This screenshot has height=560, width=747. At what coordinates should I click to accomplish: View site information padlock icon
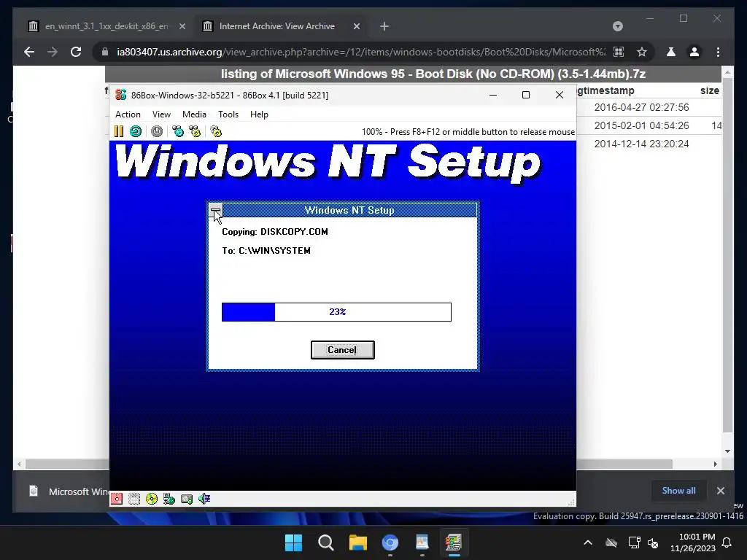(x=105, y=52)
